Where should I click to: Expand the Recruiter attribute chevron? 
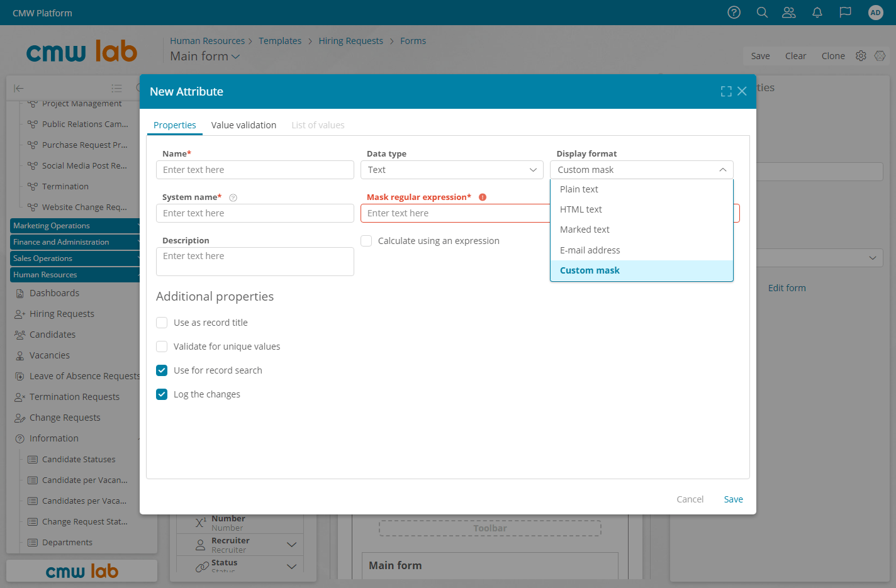[291, 545]
